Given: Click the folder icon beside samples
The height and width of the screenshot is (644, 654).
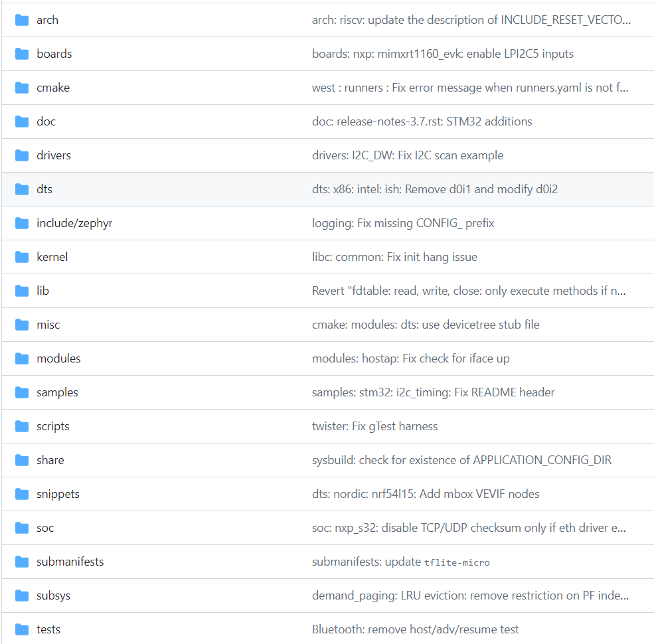Looking at the screenshot, I should point(22,392).
